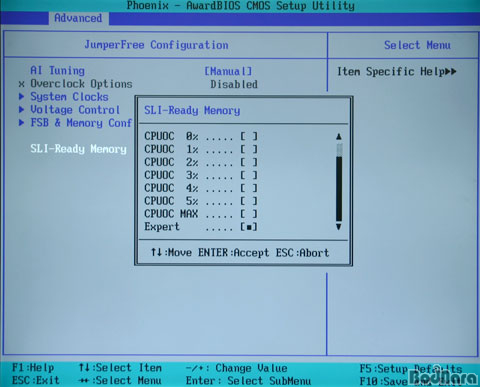Click the F5:Setup Defaults footer hint

(x=411, y=369)
